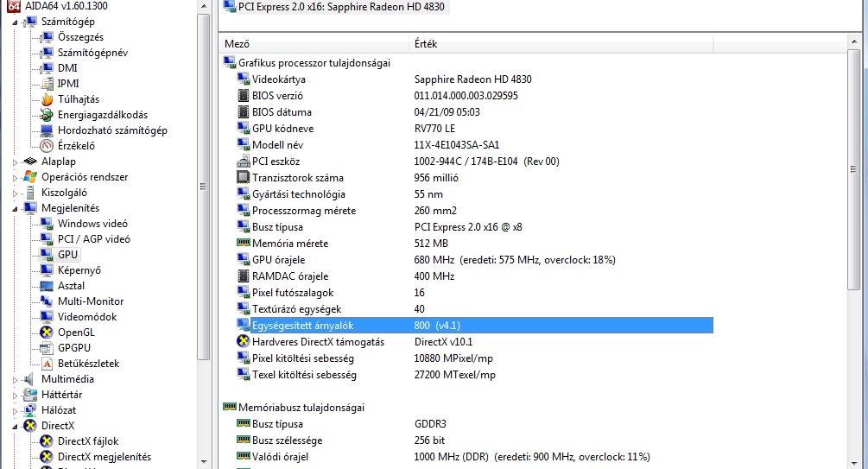This screenshot has width=868, height=469.
Task: Click the tree panel scroll-down arrow
Action: click(x=203, y=461)
